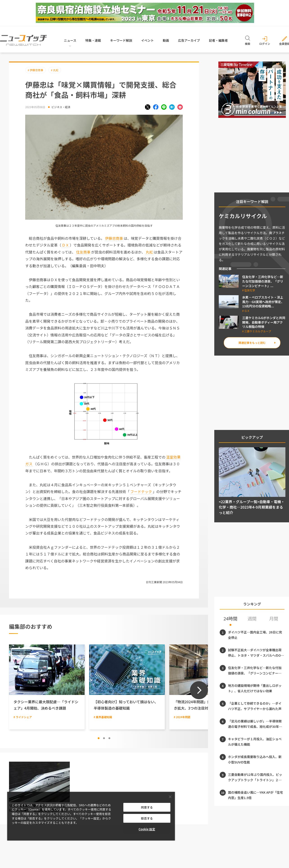Click the #丸紅 tag
This screenshot has height=868, width=289.
54,70
